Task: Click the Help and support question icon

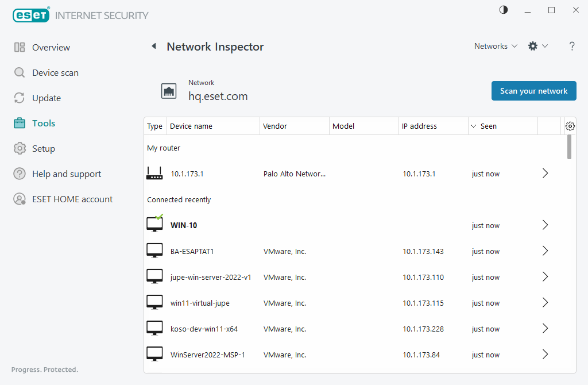Action: click(20, 174)
